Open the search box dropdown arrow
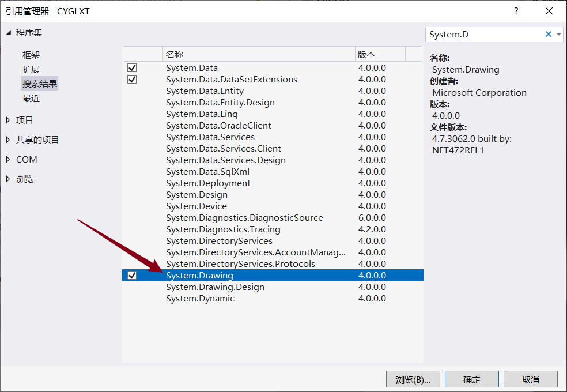Viewport: 567px width, 392px height. [x=559, y=35]
